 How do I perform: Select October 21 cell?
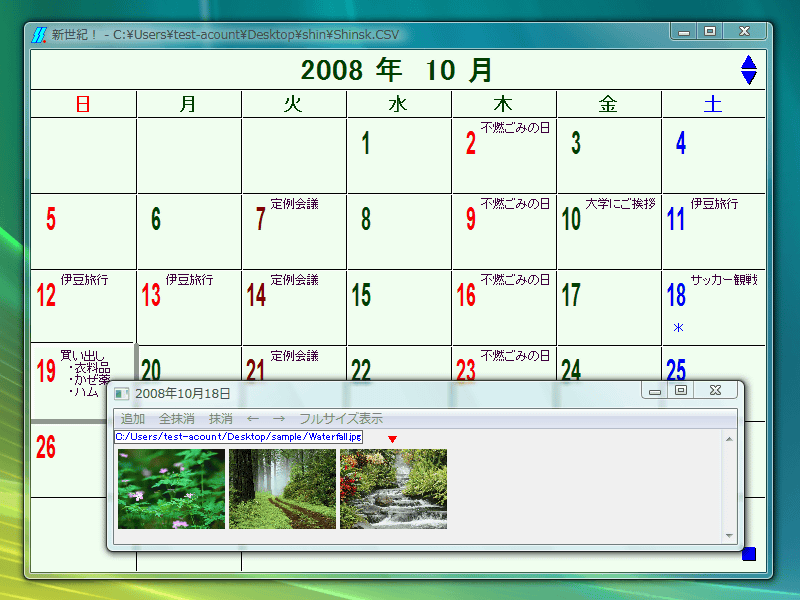(294, 363)
